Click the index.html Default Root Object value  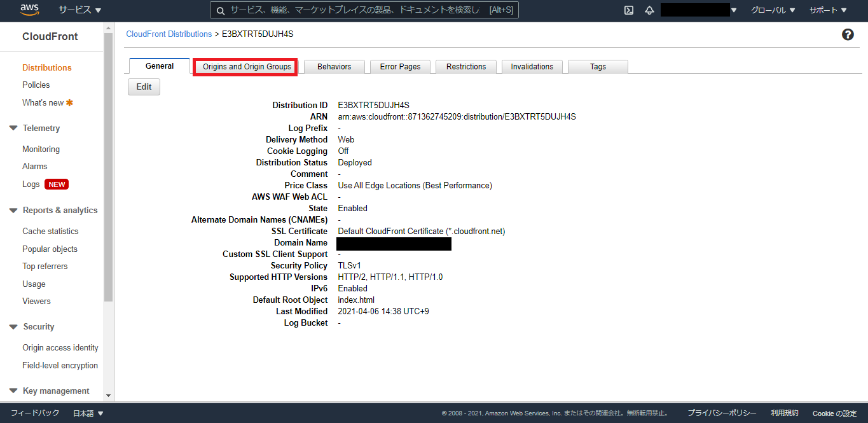click(356, 300)
